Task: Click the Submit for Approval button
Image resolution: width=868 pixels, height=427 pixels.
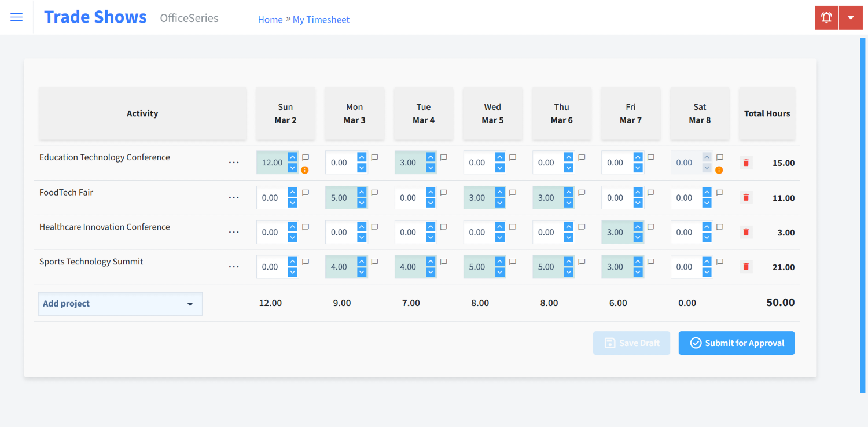Action: tap(736, 343)
